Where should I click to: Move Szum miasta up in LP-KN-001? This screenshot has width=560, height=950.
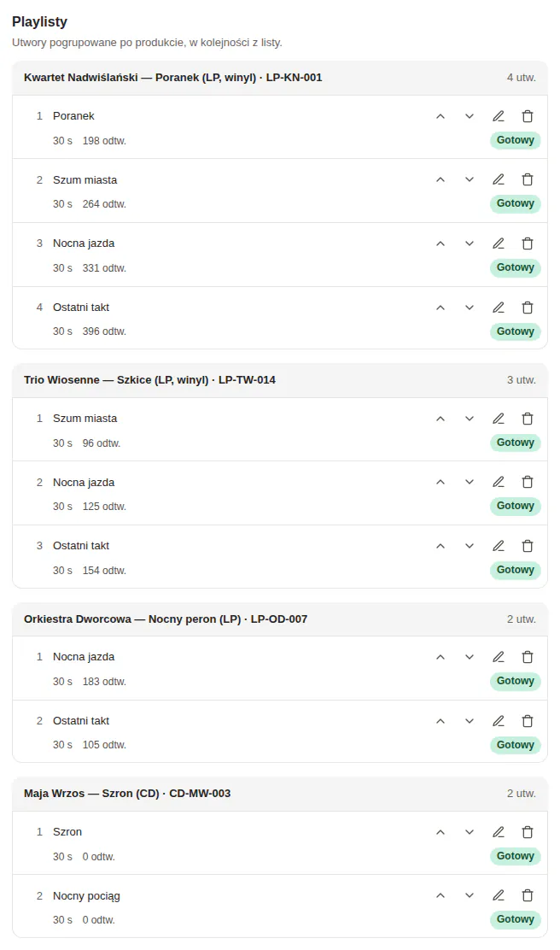coord(440,180)
